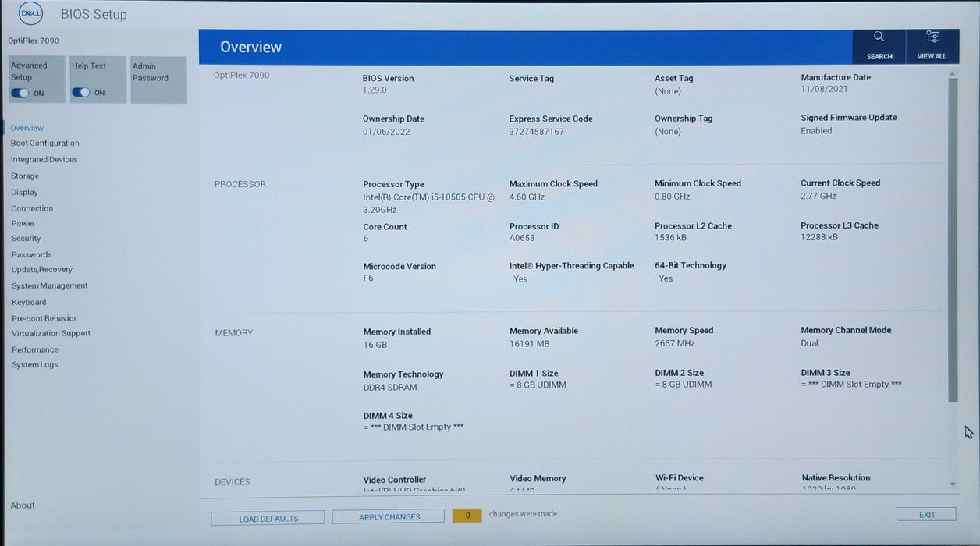Click the scrollbar down arrow
The width and height of the screenshot is (980, 546).
coord(953,484)
